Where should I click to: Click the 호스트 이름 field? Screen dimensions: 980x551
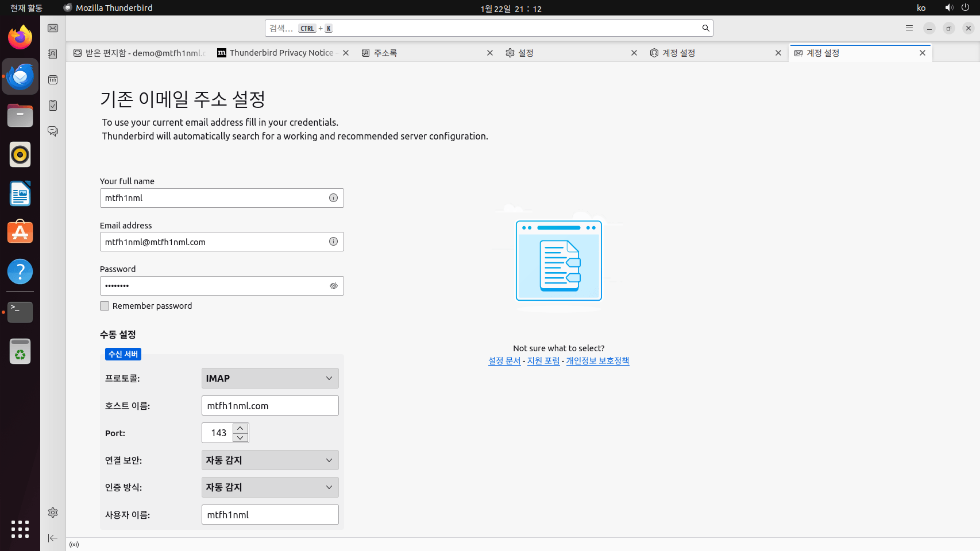(x=270, y=406)
